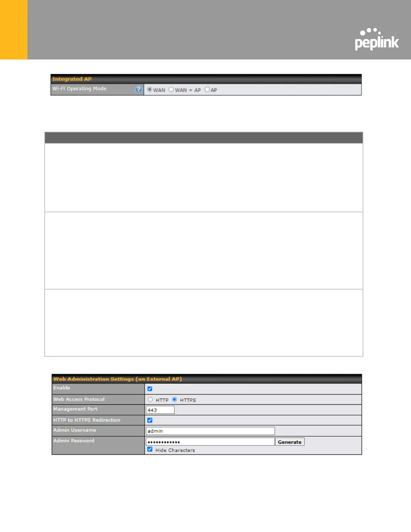
Task: Select HTTPS as web access protocol
Action: click(x=175, y=399)
